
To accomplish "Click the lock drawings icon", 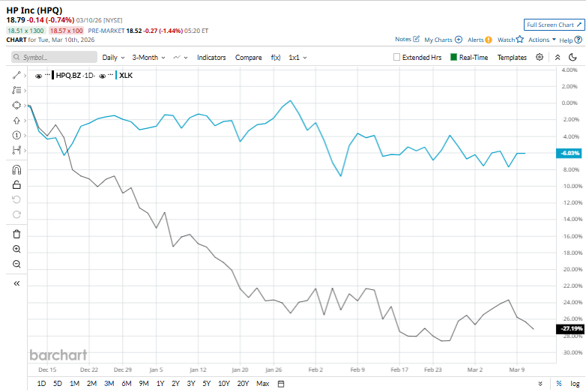I will click(16, 184).
